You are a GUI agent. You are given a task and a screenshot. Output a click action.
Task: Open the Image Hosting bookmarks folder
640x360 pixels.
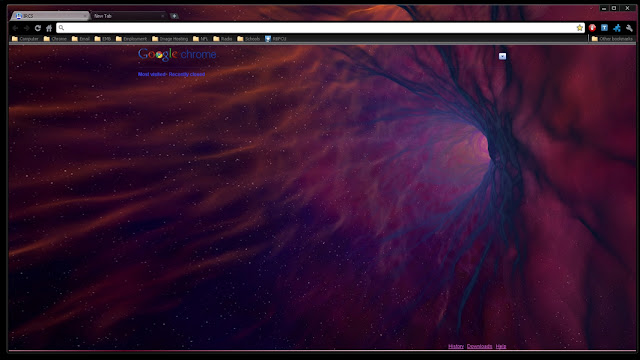170,39
